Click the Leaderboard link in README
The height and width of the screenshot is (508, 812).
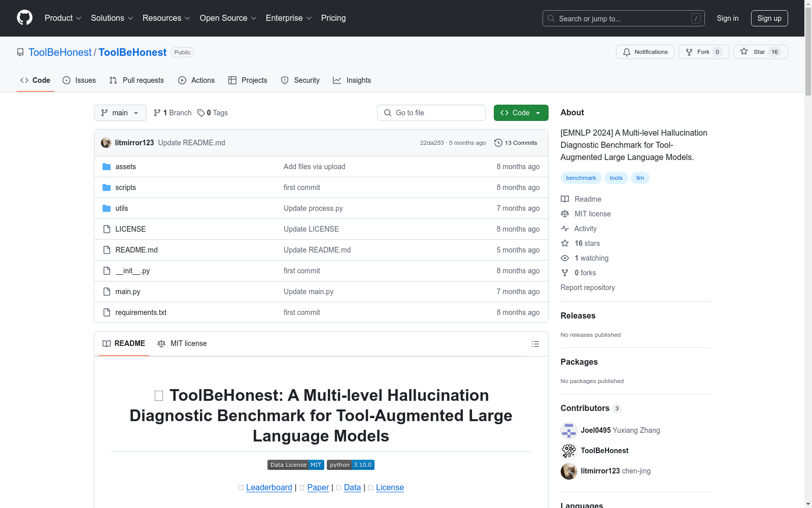click(269, 487)
